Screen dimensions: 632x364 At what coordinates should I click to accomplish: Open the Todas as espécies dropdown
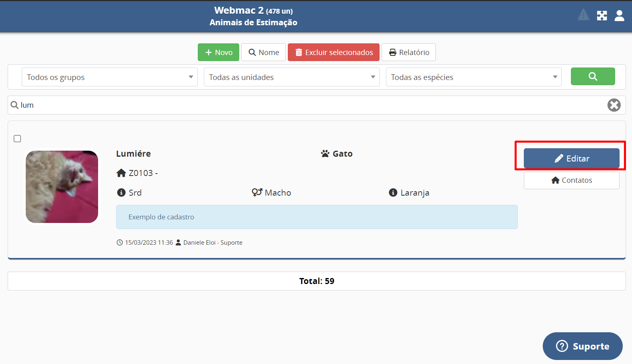(474, 77)
